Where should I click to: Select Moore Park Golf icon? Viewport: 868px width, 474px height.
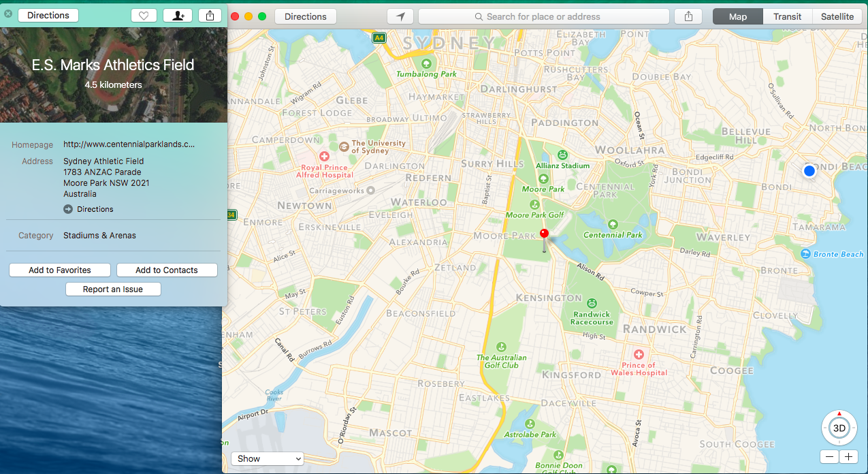pos(535,204)
